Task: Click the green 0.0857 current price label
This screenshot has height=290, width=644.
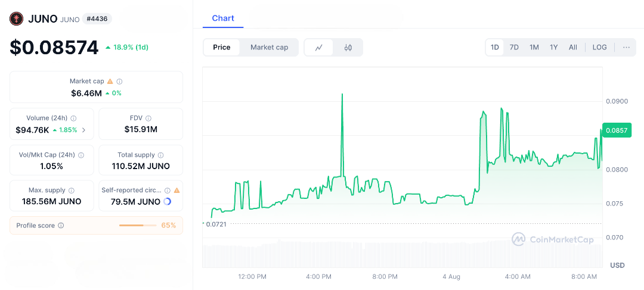Action: pyautogui.click(x=617, y=130)
